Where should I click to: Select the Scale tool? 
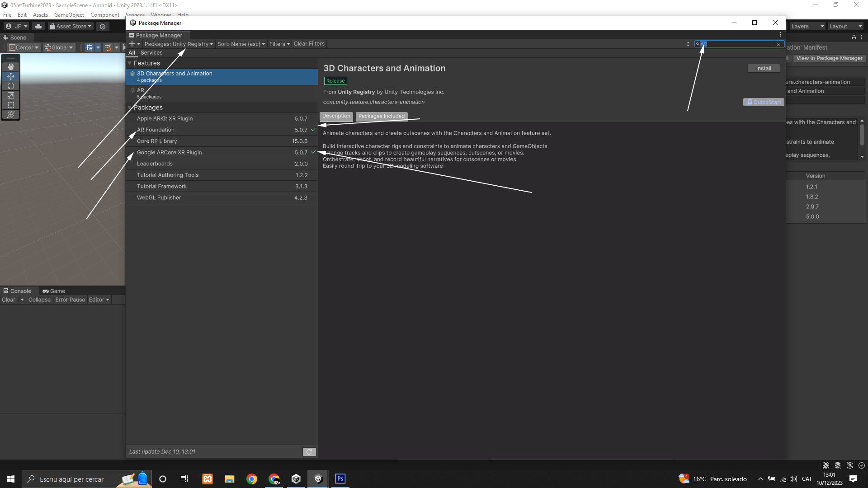pos(11,95)
